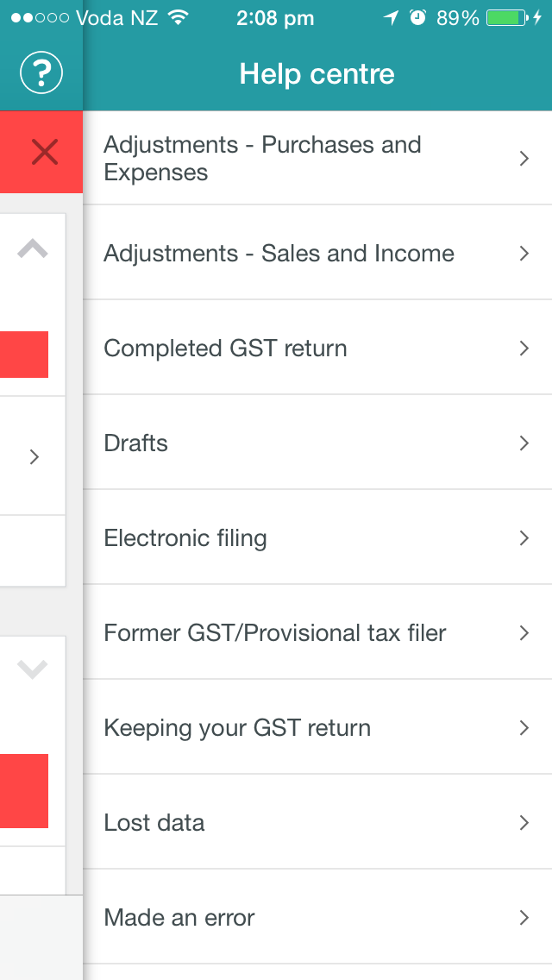Screen dimensions: 552x980
Task: Select the Drafts help topic
Action: click(317, 443)
